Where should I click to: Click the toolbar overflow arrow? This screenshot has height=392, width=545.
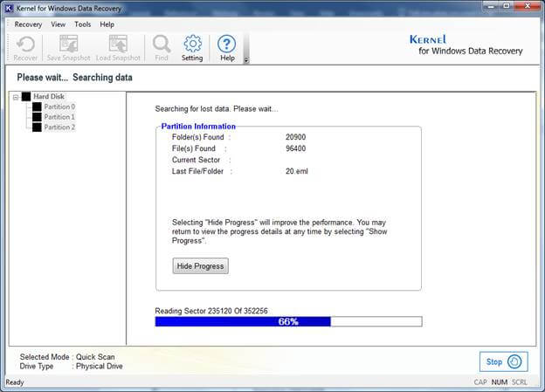coord(246,60)
